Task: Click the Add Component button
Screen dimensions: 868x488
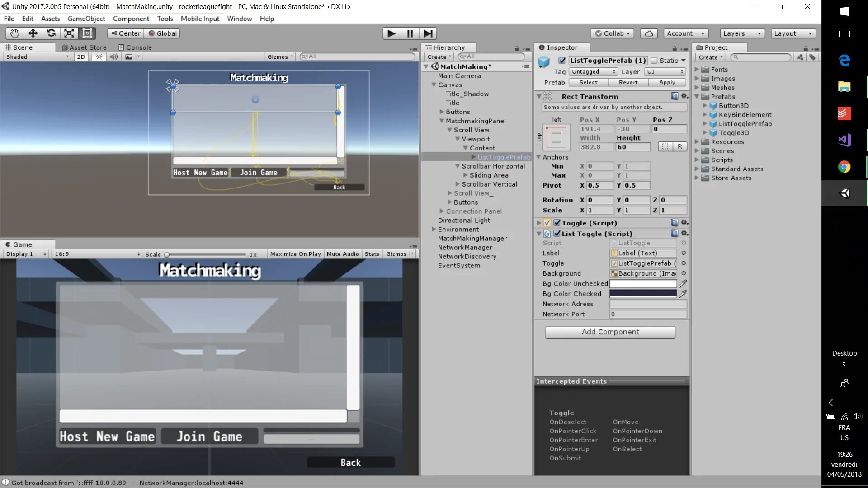Action: click(x=610, y=332)
